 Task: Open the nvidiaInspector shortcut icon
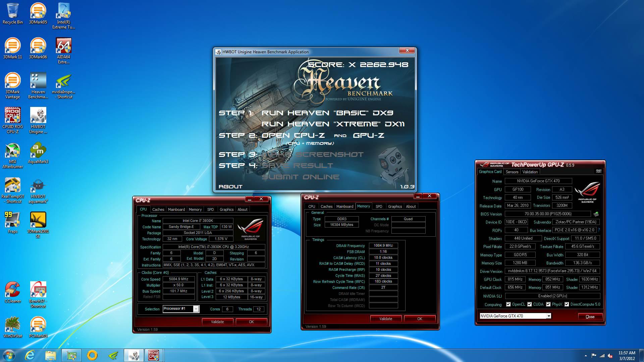[x=63, y=85]
